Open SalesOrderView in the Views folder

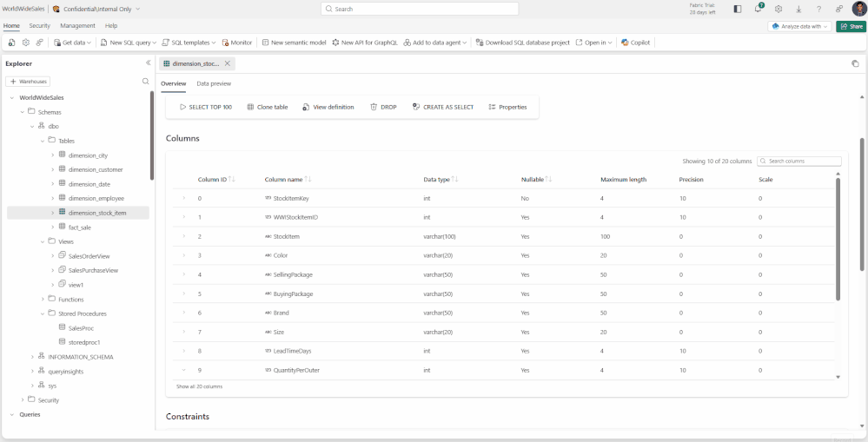pos(89,256)
